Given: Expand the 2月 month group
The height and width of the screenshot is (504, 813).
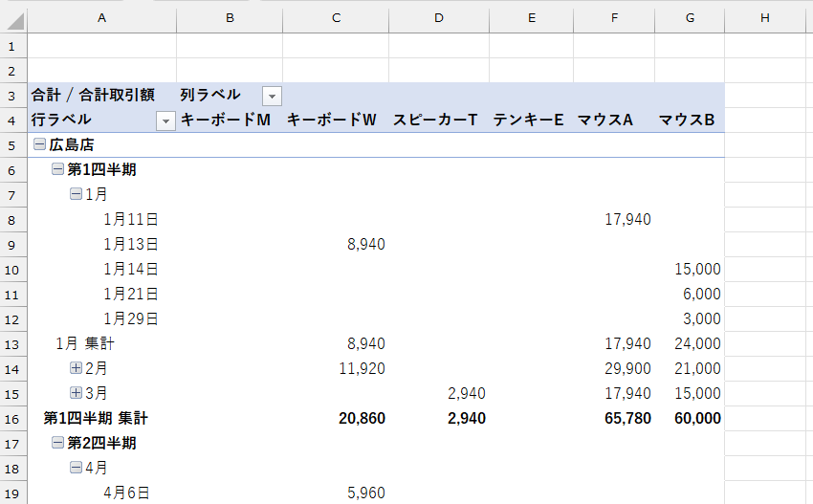Looking at the screenshot, I should pyautogui.click(x=76, y=368).
